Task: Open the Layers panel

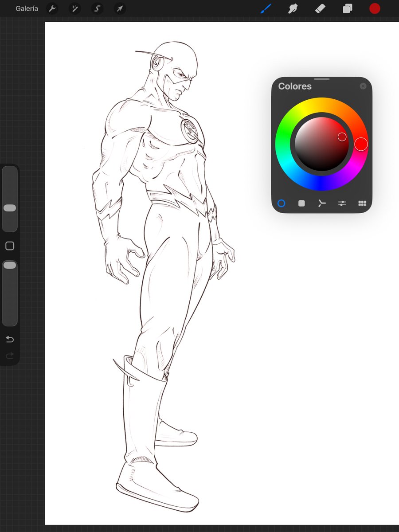Action: [348, 8]
